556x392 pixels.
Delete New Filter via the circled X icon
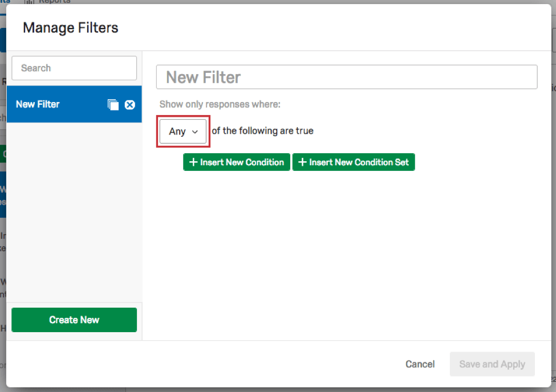[x=129, y=104]
